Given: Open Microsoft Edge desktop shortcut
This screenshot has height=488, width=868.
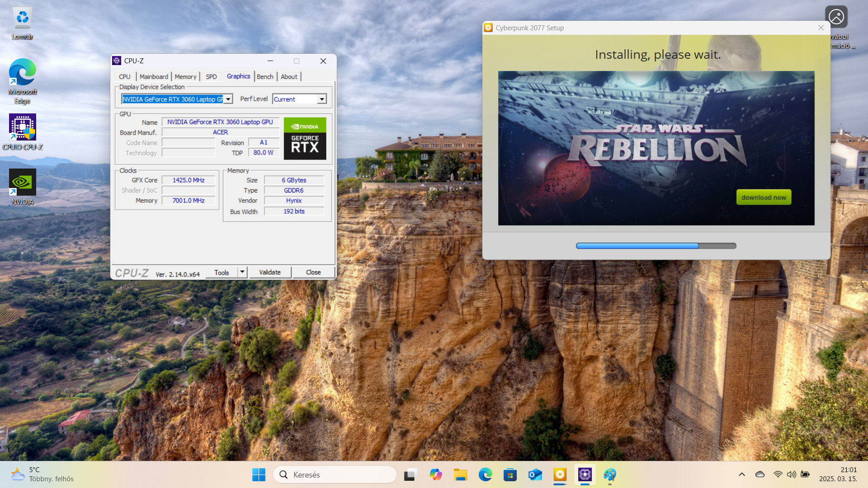Looking at the screenshot, I should [23, 81].
